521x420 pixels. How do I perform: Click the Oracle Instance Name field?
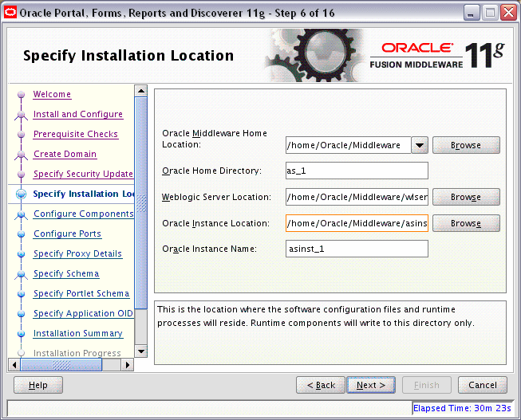(x=357, y=249)
